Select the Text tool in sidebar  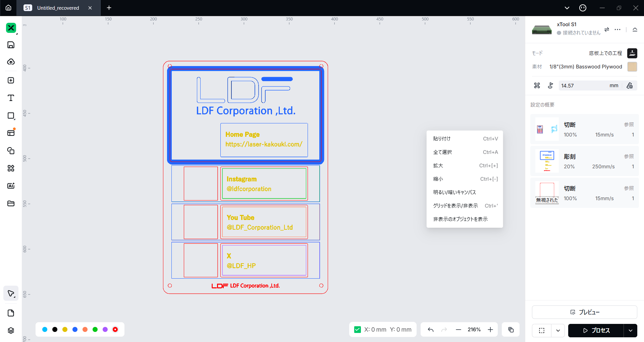coord(11,98)
